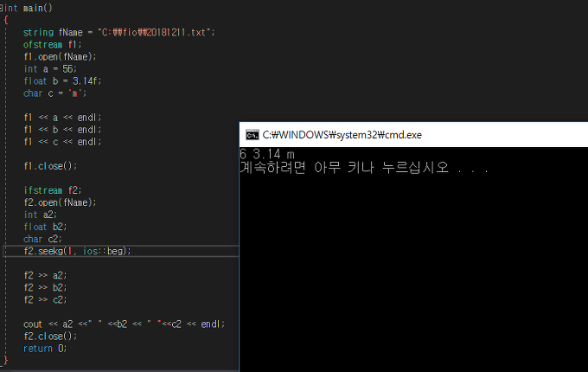Click the line 'string fName' declaration
Screen dimensions: 588x372
[119, 33]
